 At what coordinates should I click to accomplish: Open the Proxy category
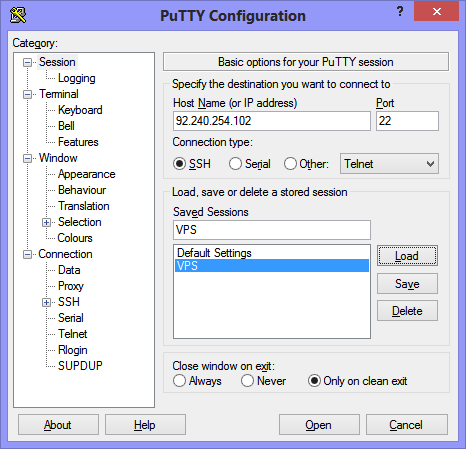71,286
